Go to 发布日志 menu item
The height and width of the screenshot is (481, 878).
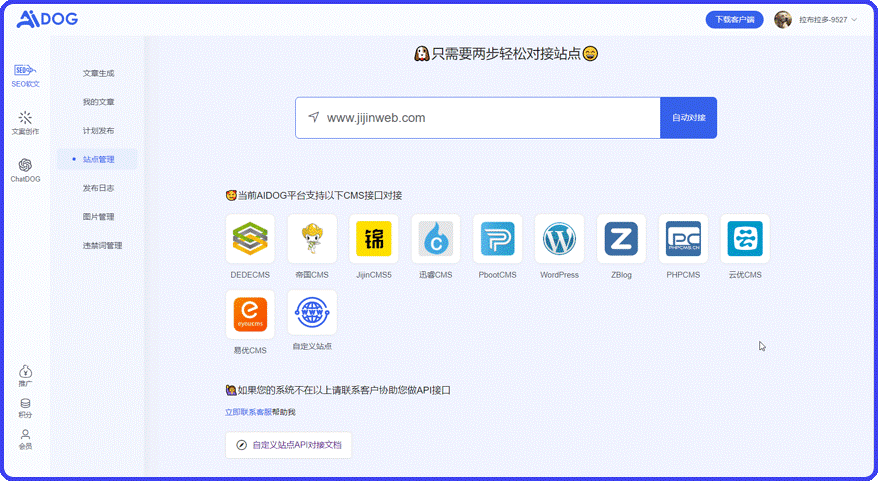click(x=98, y=188)
